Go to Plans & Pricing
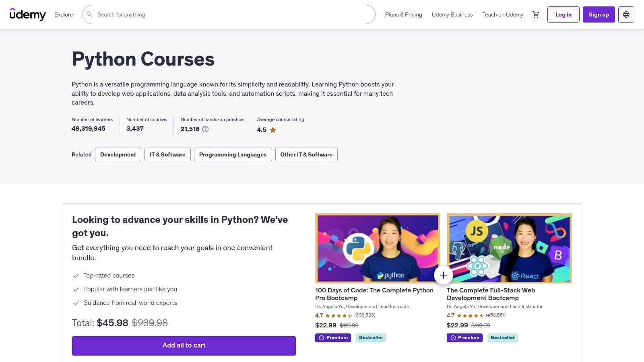The height and width of the screenshot is (362, 644). click(x=403, y=14)
